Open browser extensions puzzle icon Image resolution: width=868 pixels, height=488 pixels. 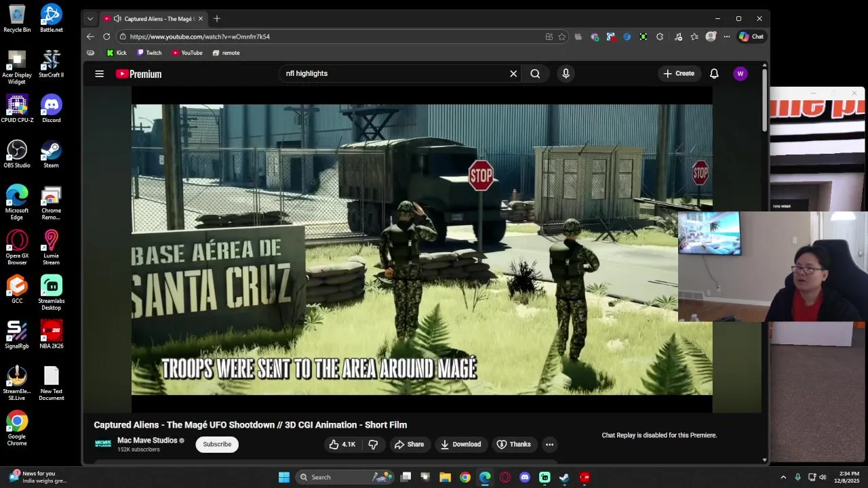tap(660, 37)
